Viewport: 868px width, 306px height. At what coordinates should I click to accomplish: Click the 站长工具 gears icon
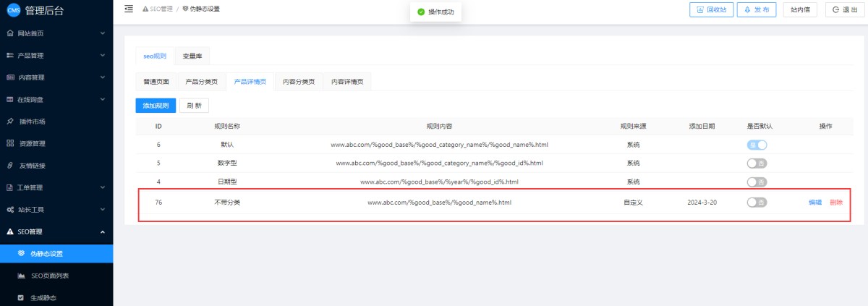coord(10,210)
